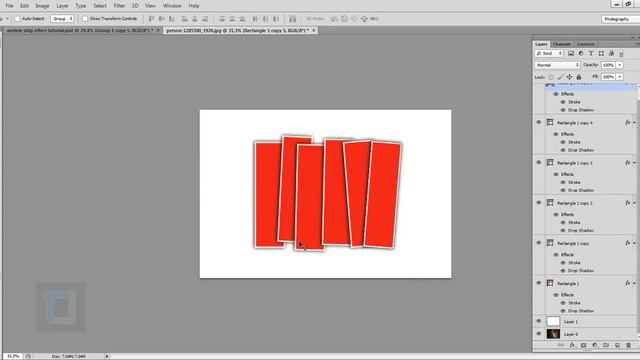Collapse effects of Rectangle 1 copy 4
Screen dimensions: 640x360
point(634,123)
